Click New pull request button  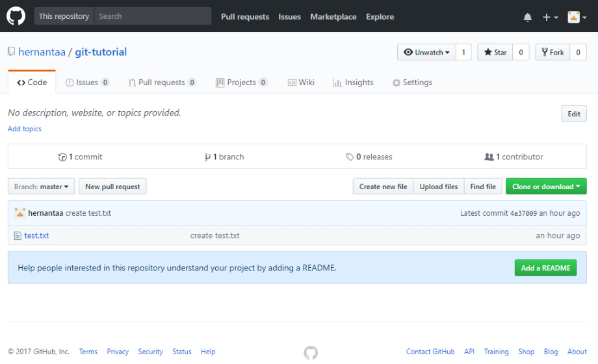tap(112, 187)
